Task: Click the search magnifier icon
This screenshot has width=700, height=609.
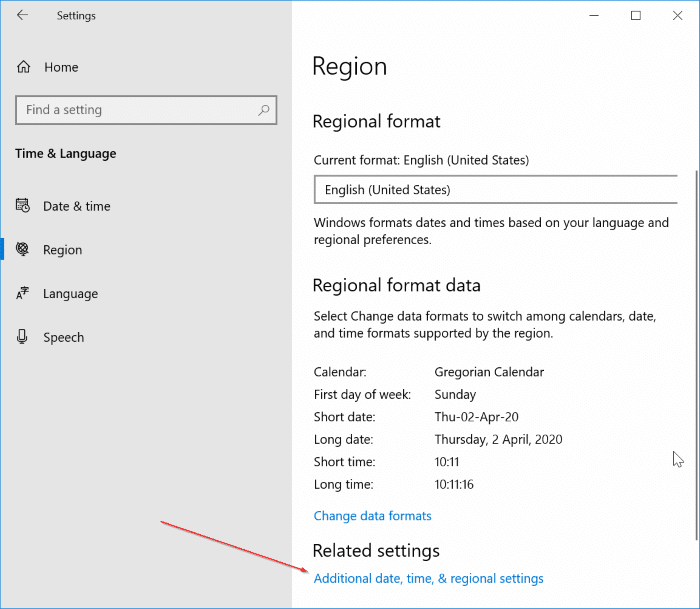Action: (x=264, y=110)
